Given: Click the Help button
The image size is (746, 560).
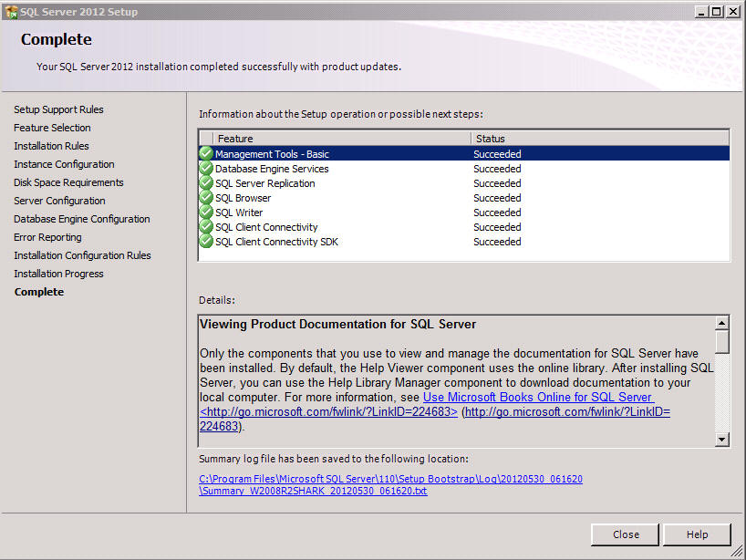Looking at the screenshot, I should coord(697,534).
